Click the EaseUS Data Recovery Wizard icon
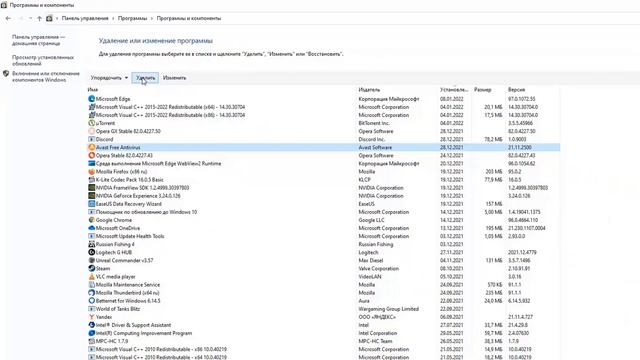Screen dimensions: 640x360 coord(91,204)
